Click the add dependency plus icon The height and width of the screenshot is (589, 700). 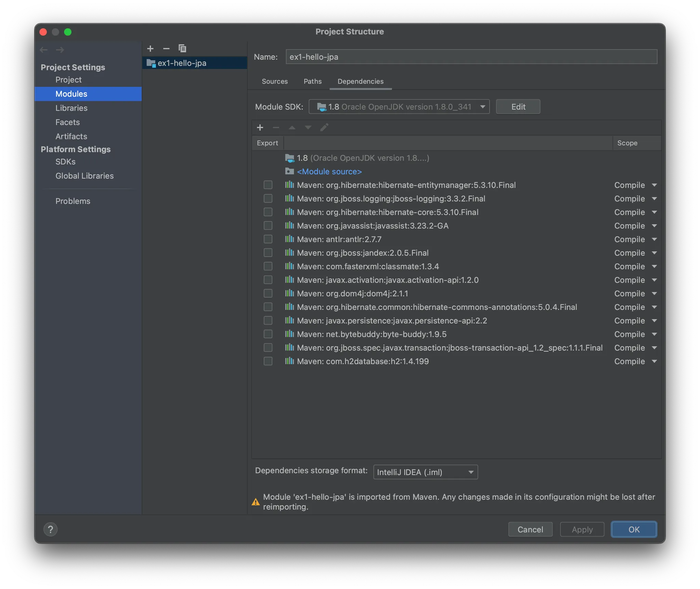click(x=260, y=128)
